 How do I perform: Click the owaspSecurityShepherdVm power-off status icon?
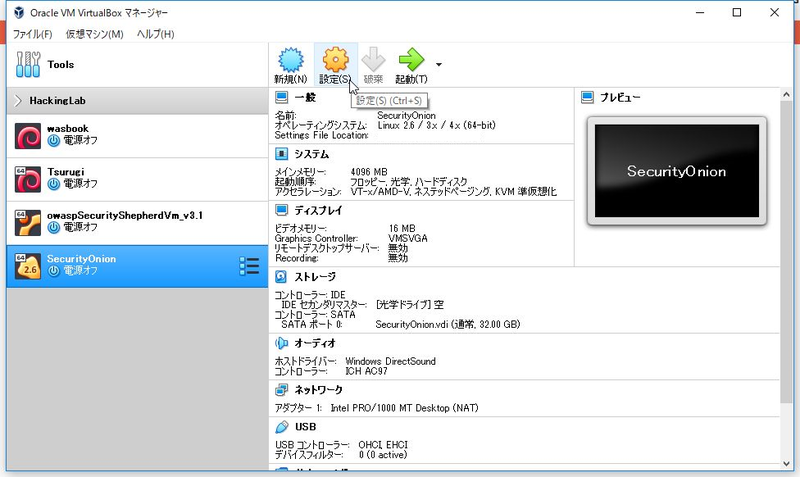(x=54, y=227)
